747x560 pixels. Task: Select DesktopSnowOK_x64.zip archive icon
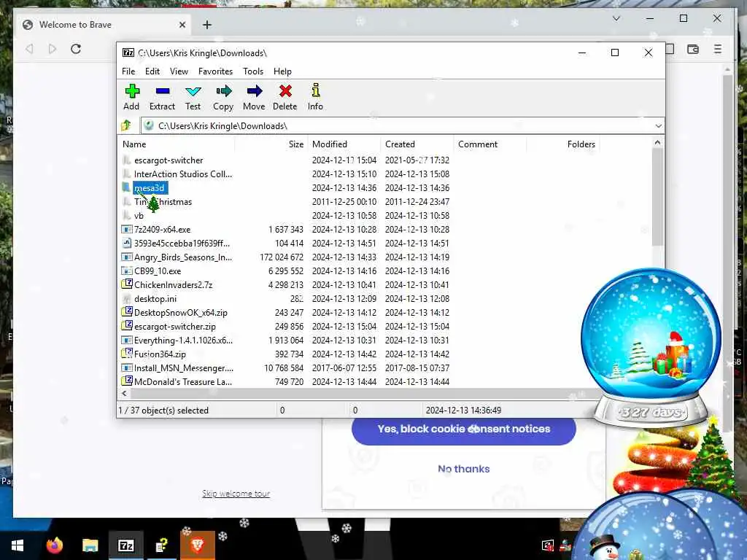[x=127, y=312]
